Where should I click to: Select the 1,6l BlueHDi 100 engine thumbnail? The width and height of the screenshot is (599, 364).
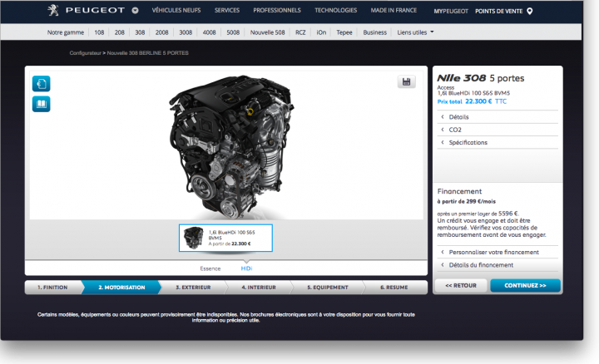click(x=225, y=238)
